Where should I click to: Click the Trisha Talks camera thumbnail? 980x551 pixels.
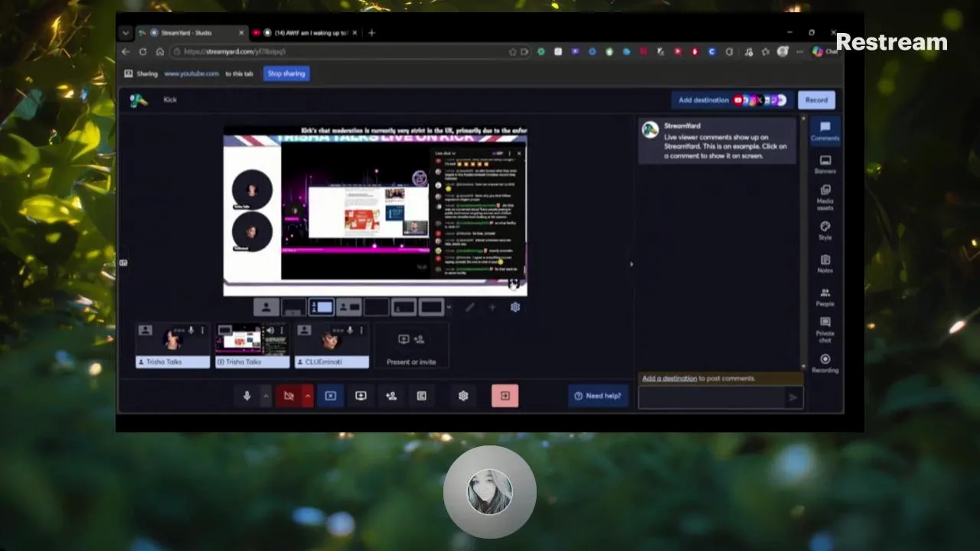tap(173, 345)
